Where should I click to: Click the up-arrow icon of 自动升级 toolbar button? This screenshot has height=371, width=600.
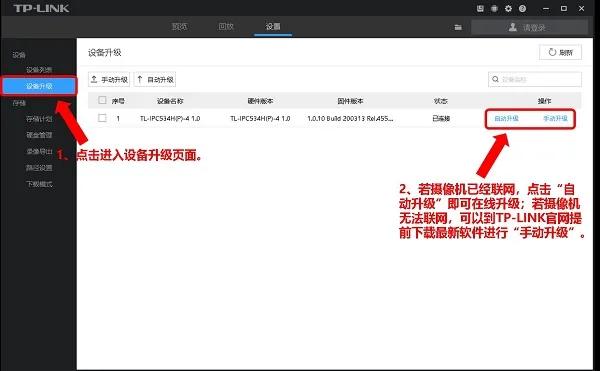pyautogui.click(x=140, y=79)
